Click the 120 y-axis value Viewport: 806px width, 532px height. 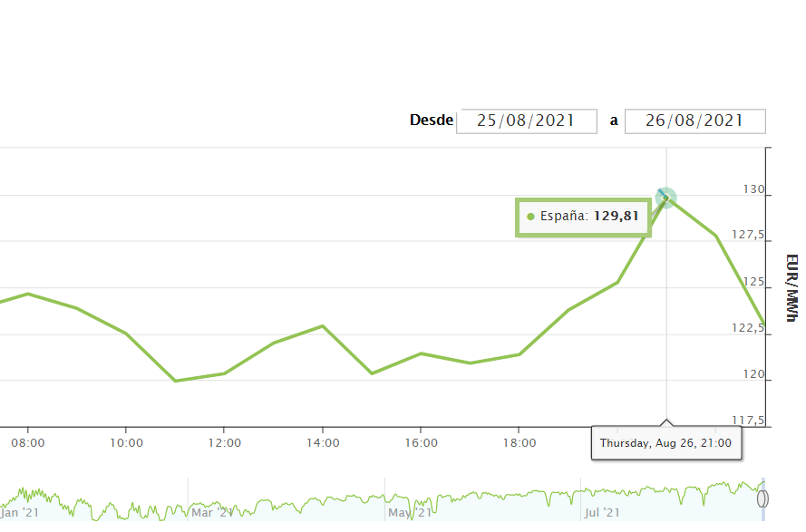pyautogui.click(x=754, y=374)
